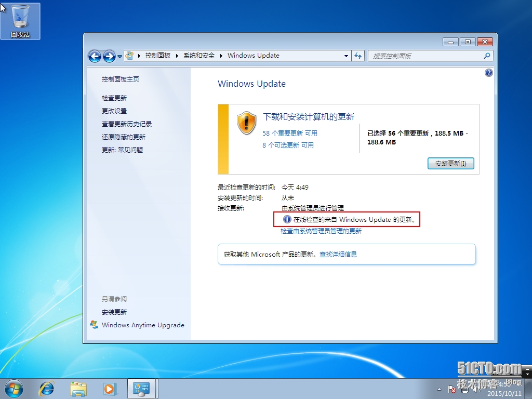Select 系统和安全 in the breadcrumb
Image resolution: width=532 pixels, height=399 pixels.
[199, 56]
